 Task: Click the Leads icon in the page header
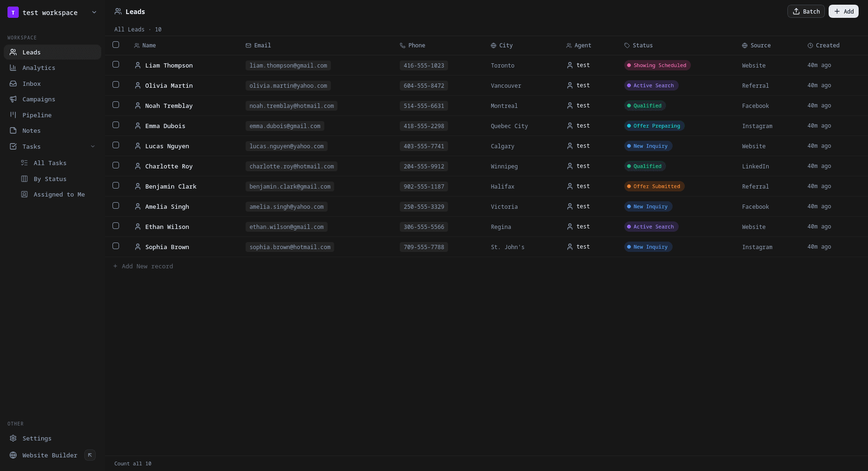pyautogui.click(x=118, y=11)
